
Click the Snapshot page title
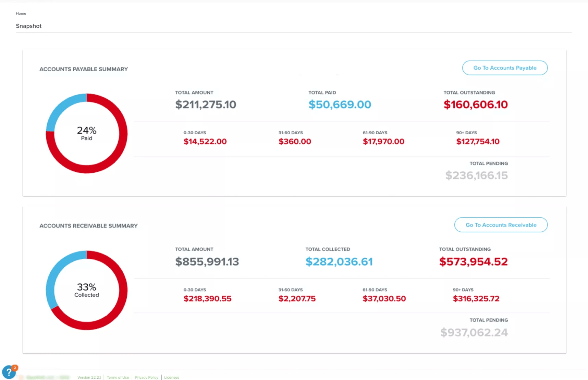tap(29, 26)
